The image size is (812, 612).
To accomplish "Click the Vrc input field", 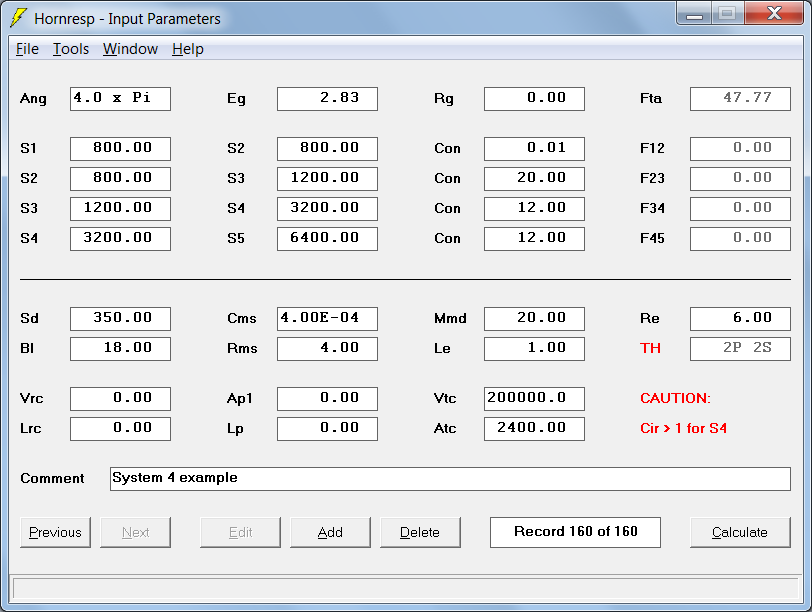I will tap(120, 399).
